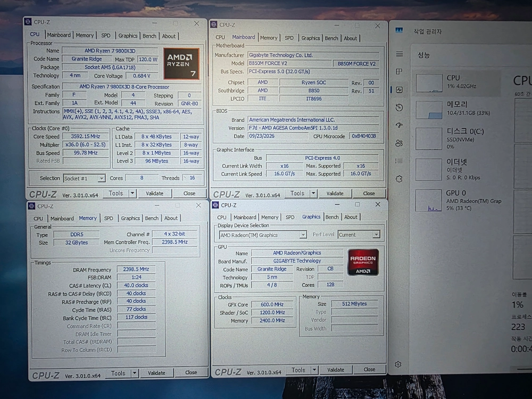Image resolution: width=532 pixels, height=399 pixels.
Task: Click the CPU-Z app icon in the Graphics window title bar
Action: click(215, 205)
